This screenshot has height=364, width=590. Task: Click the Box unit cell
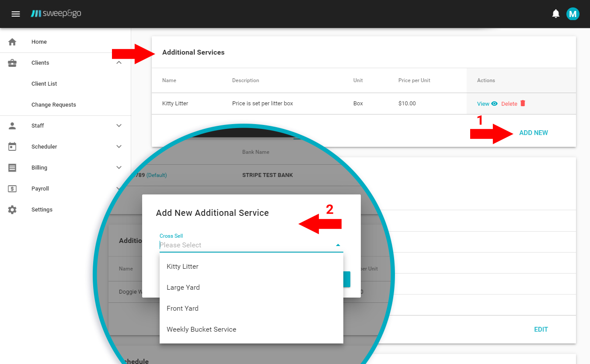pyautogui.click(x=358, y=104)
